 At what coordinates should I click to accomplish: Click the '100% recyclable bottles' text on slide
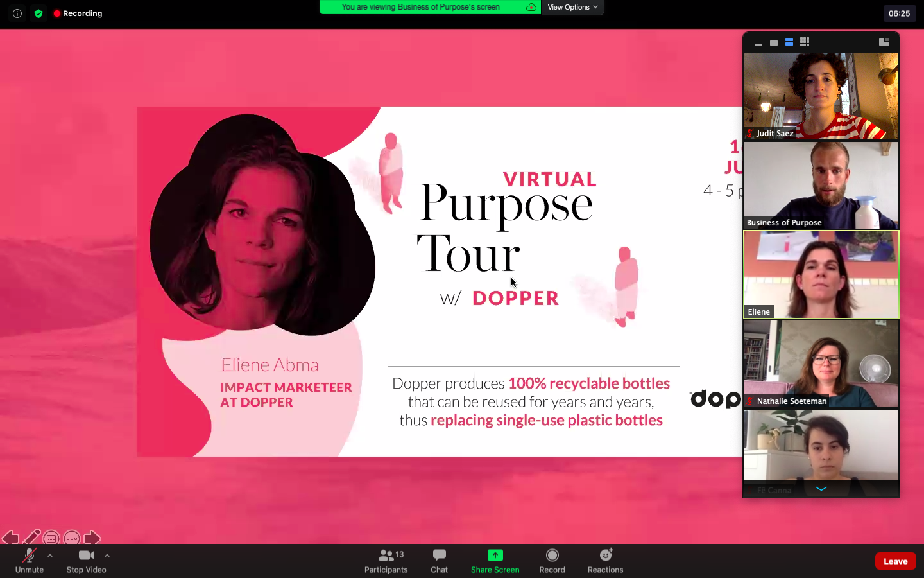(x=589, y=383)
